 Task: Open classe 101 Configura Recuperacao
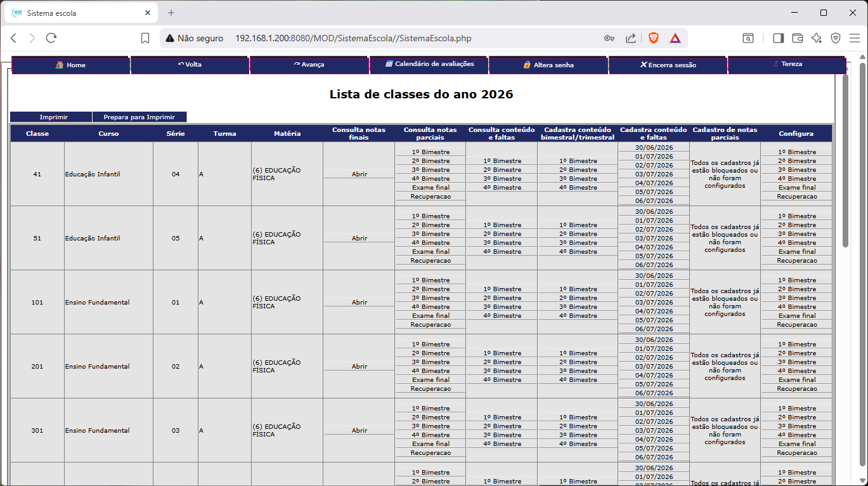(797, 324)
